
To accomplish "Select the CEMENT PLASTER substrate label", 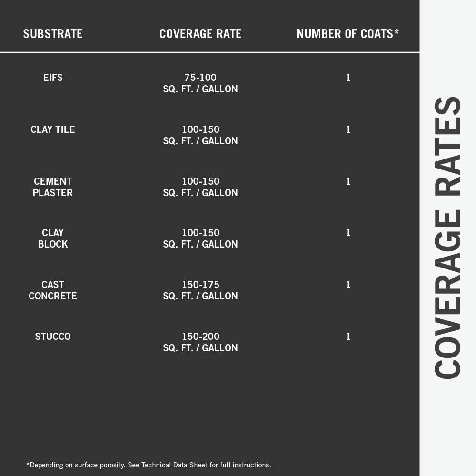I will coord(53,187).
